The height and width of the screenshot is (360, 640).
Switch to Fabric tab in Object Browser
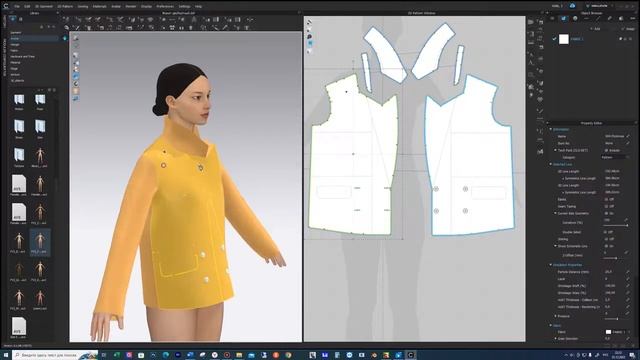[564, 18]
